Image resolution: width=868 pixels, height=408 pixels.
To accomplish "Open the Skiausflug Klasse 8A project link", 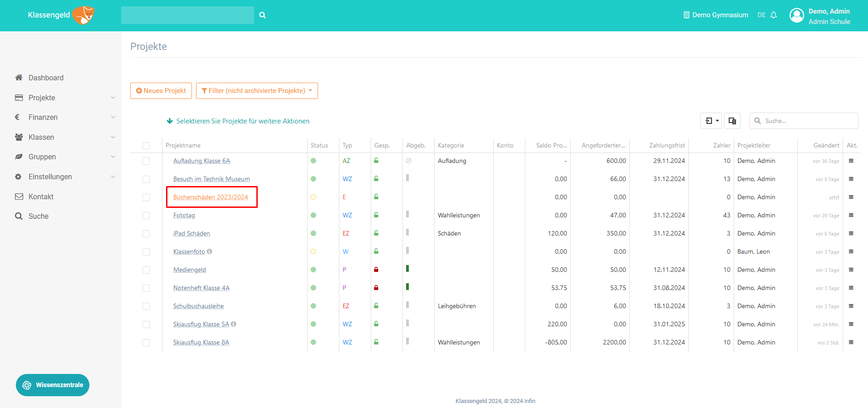I will pyautogui.click(x=201, y=342).
